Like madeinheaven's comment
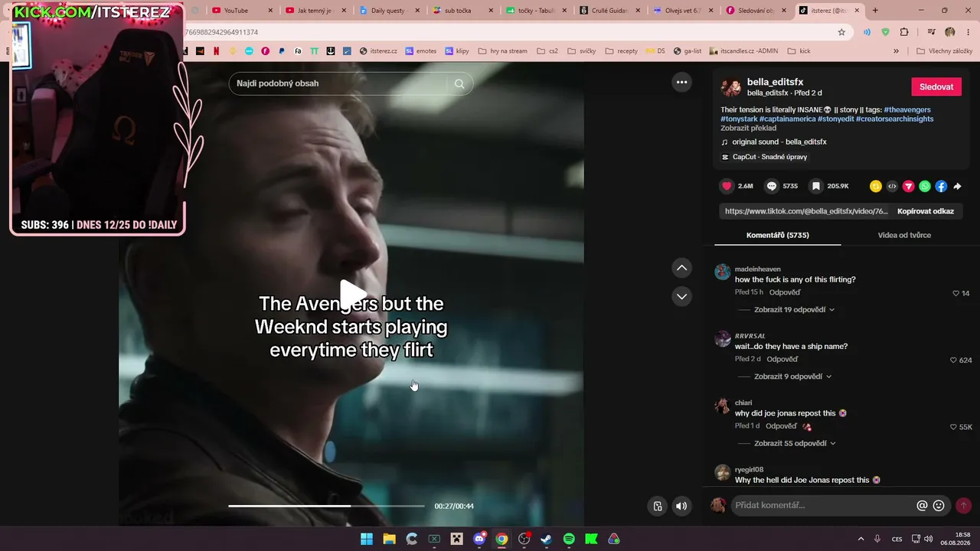The image size is (980, 551). 955,293
